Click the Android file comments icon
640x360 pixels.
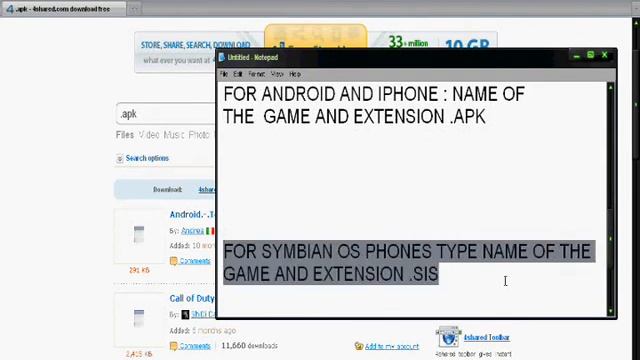pos(173,261)
